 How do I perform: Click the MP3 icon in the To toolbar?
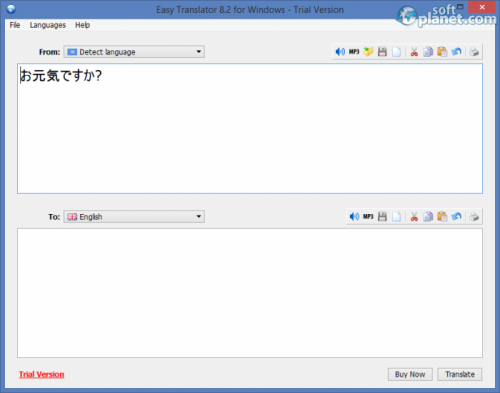pyautogui.click(x=368, y=217)
